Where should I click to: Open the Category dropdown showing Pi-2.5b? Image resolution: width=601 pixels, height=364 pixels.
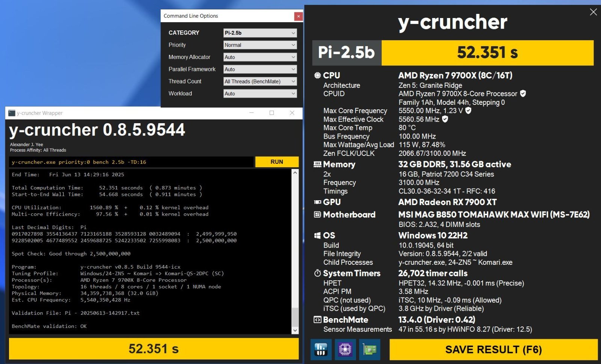[x=260, y=33]
